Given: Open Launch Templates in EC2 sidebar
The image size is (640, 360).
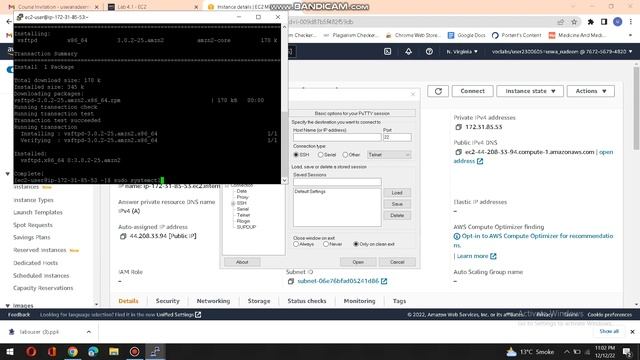Looking at the screenshot, I should coord(38,212).
